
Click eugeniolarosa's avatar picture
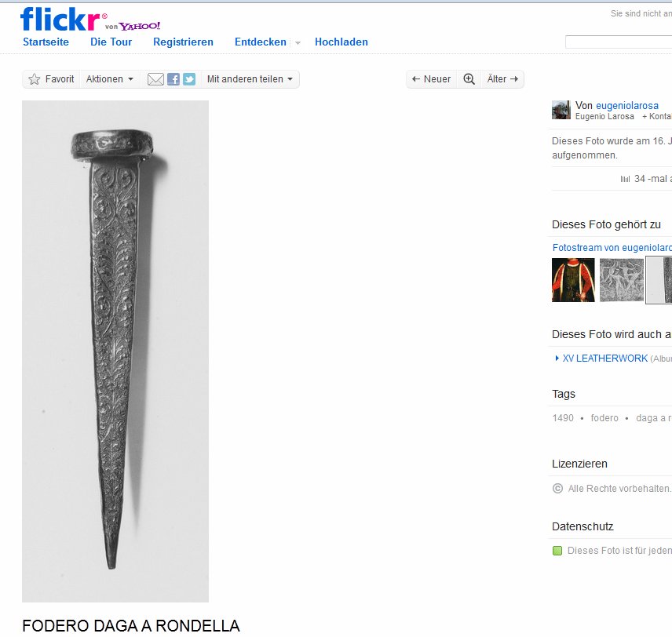[561, 110]
